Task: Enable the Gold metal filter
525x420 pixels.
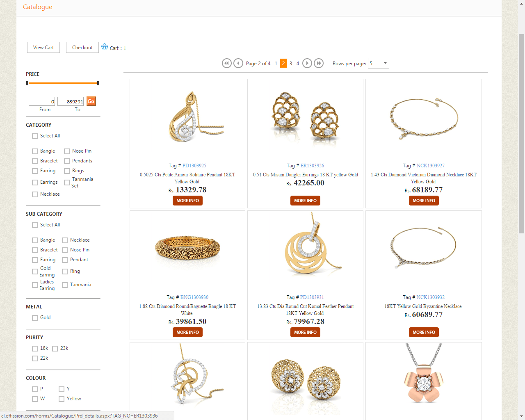Action: tap(35, 317)
